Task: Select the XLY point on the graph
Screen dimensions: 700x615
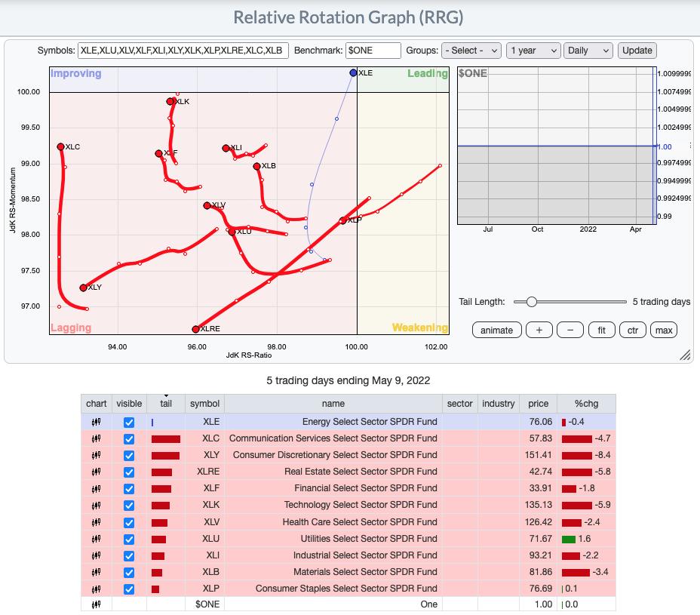Action: 83,288
